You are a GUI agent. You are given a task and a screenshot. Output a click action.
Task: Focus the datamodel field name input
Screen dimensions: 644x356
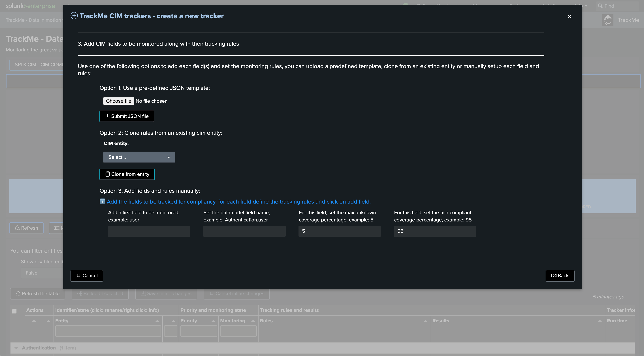tap(244, 231)
